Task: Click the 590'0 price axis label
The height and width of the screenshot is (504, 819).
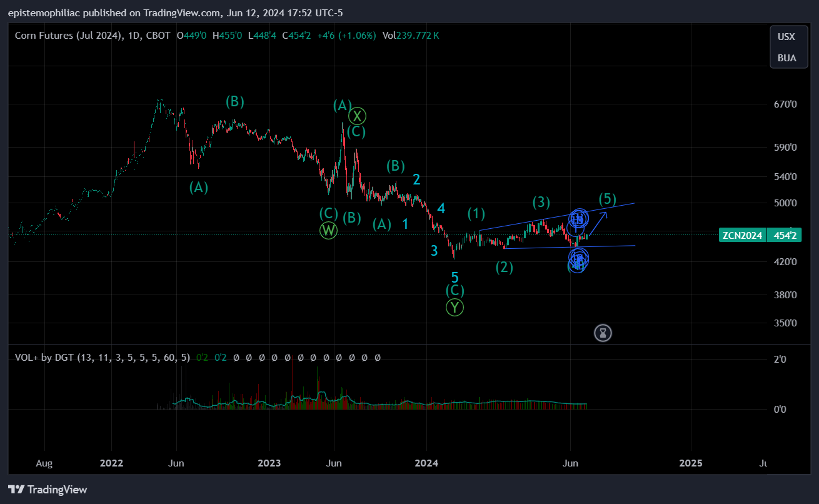Action: pyautogui.click(x=785, y=148)
